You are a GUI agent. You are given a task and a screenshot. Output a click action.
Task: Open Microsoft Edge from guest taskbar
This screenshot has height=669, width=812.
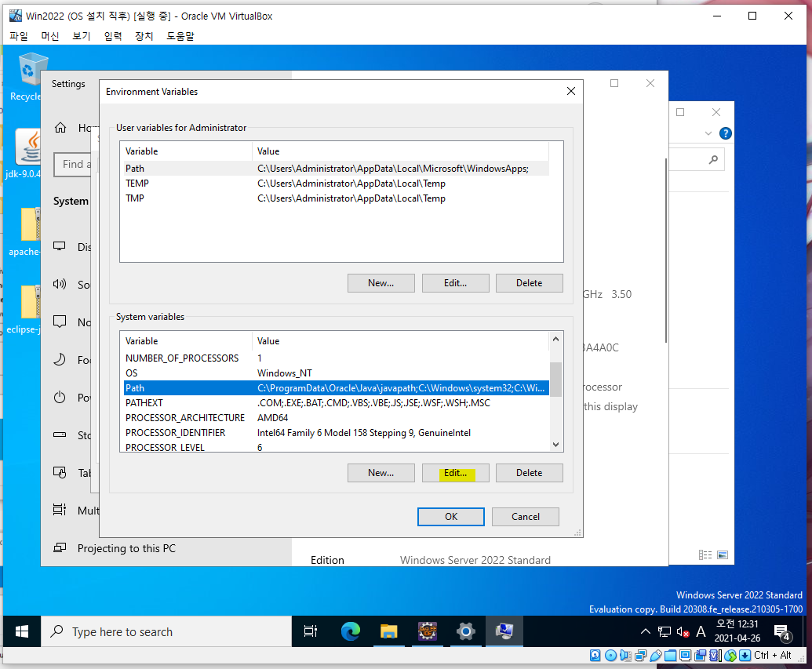click(351, 631)
